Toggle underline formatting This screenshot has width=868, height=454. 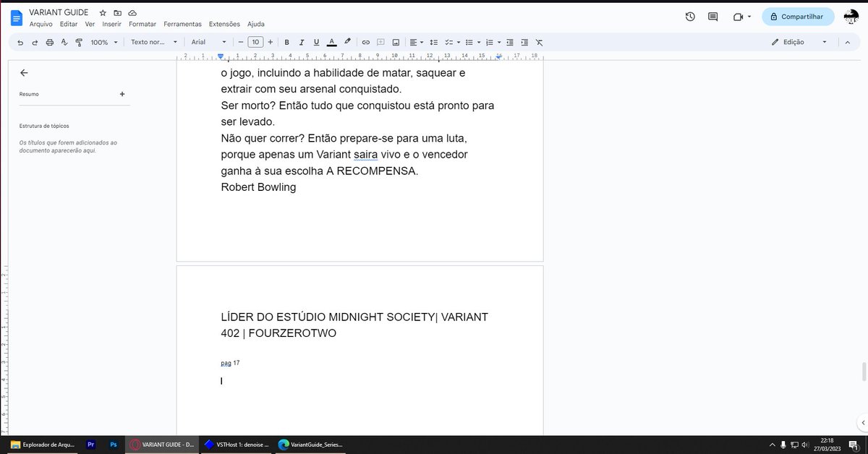click(x=316, y=42)
